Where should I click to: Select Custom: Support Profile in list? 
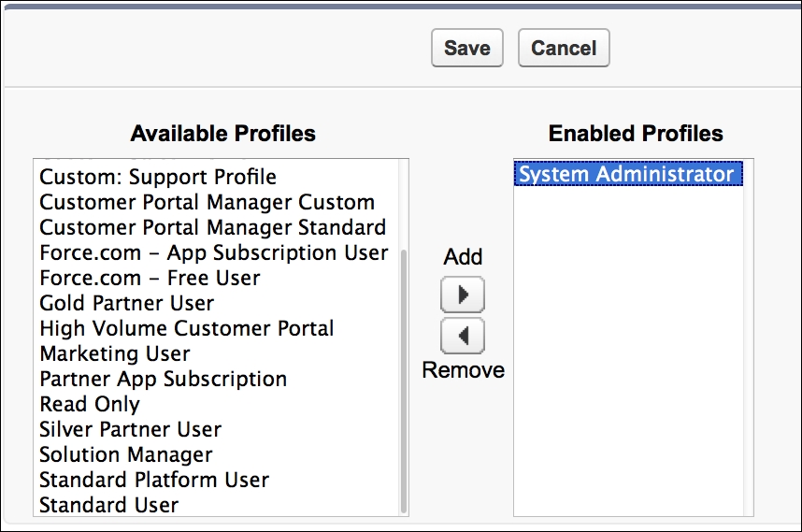tap(158, 177)
